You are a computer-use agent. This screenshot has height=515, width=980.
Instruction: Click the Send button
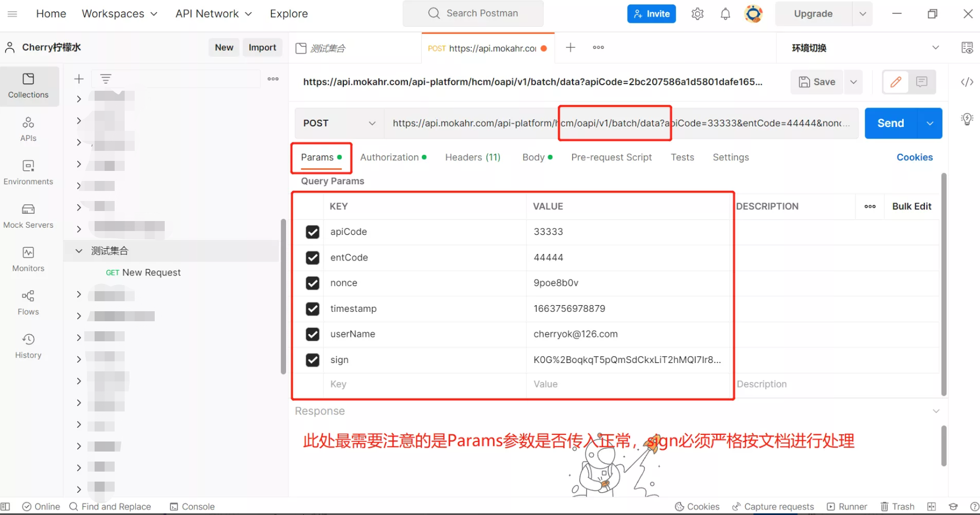(x=890, y=123)
